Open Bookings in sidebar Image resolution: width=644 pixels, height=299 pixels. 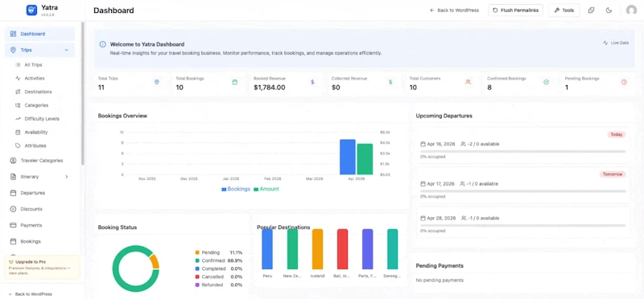[31, 242]
